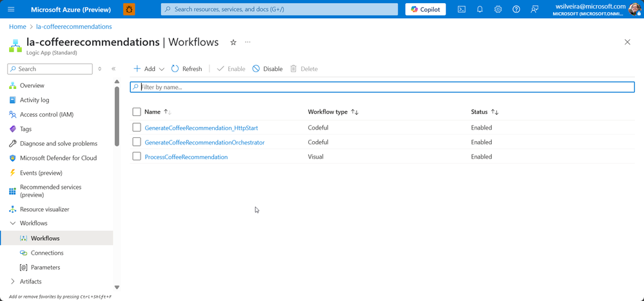Open GenerateCoffeeRecommendationOrchestrator workflow
Screen dimensions: 644x301
click(x=204, y=142)
